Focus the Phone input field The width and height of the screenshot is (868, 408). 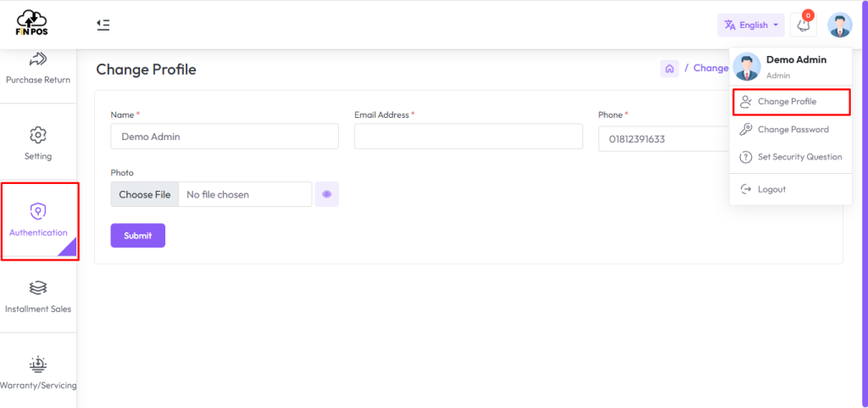665,138
